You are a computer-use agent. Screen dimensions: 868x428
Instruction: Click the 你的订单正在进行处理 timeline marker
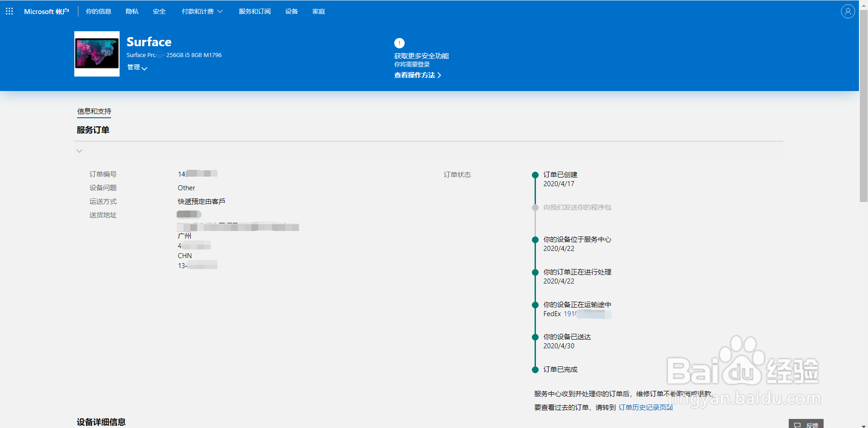coord(535,272)
